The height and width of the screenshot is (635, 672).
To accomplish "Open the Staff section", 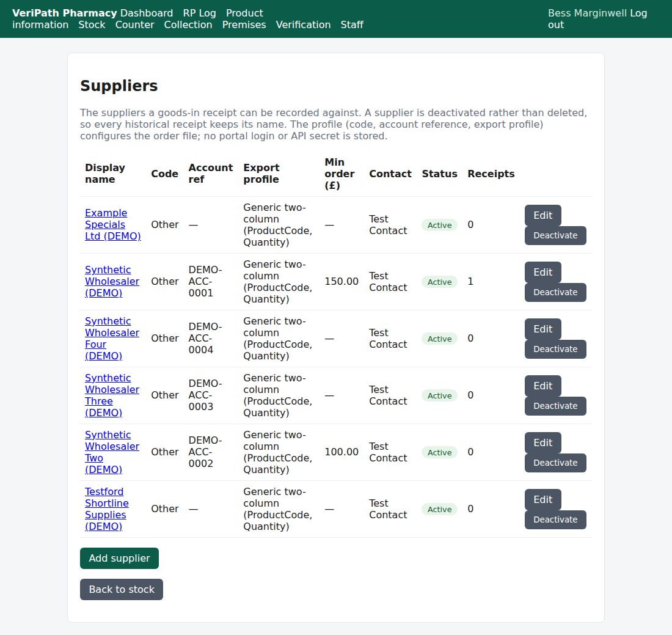I will coord(352,24).
